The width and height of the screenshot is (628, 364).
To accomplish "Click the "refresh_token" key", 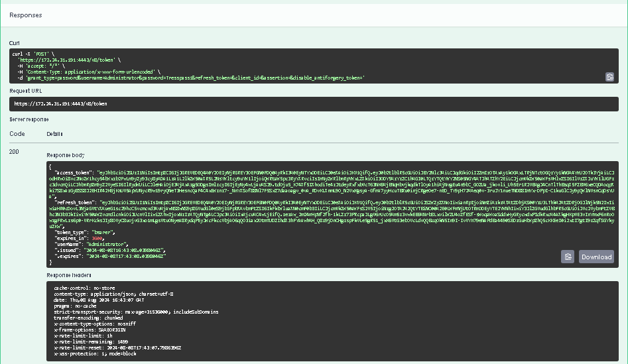I will 76,203.
